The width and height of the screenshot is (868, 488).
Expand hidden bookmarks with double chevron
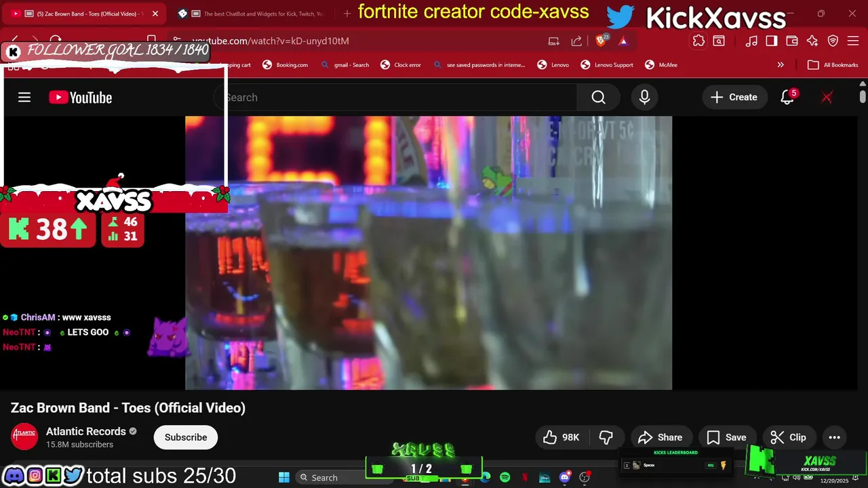coord(781,65)
